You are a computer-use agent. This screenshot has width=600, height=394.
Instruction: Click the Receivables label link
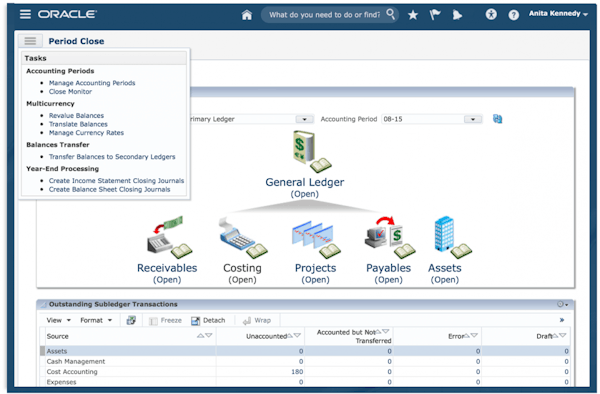point(167,268)
